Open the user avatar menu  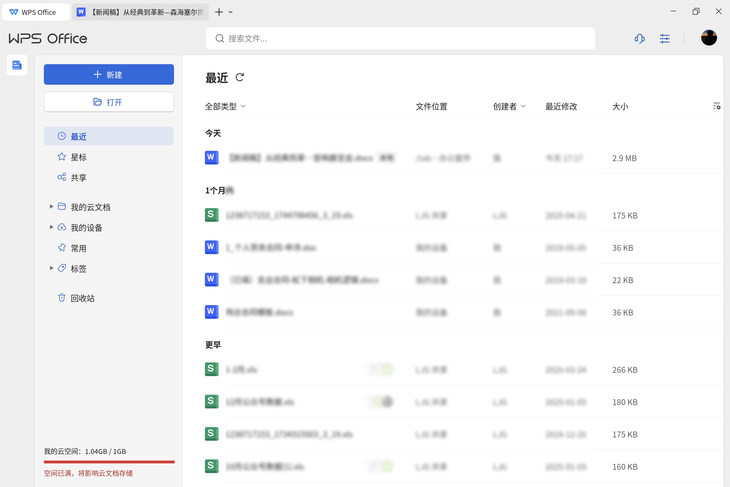709,38
